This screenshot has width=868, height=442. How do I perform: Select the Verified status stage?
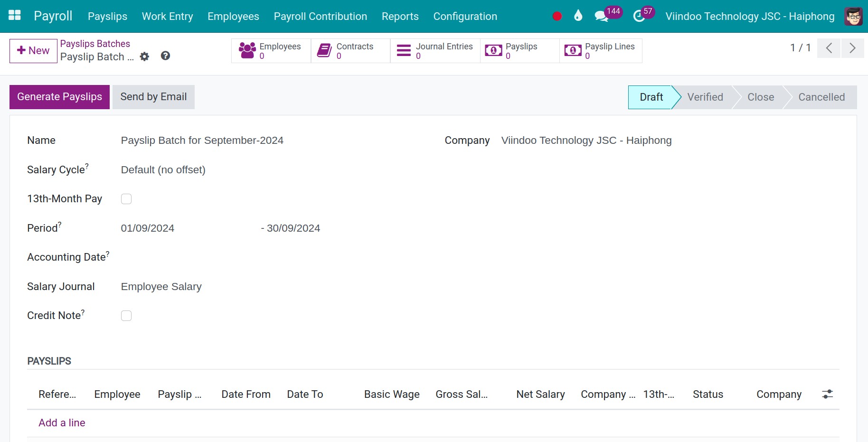pos(705,97)
